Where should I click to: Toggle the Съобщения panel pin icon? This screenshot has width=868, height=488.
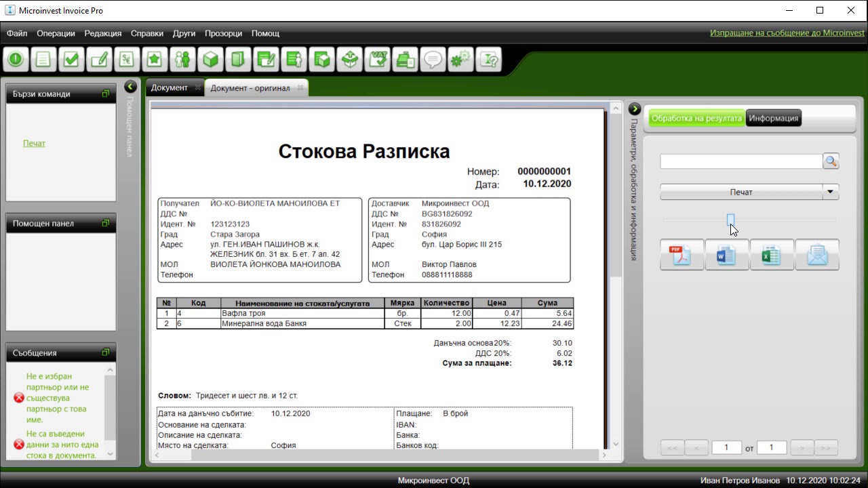point(106,352)
